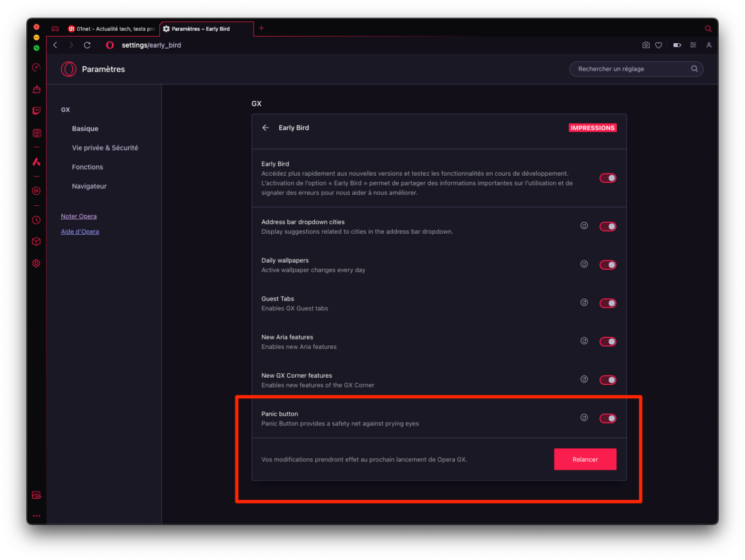Screen dimensions: 745x560
Task: Open Extensions cube icon in sidebar
Action: 36,241
